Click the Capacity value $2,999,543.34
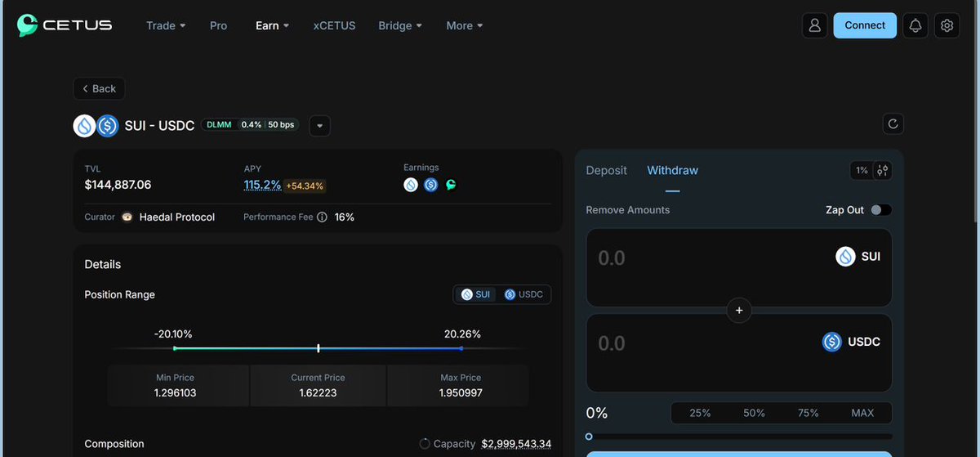Screen dimensions: 980x457 tap(516, 444)
